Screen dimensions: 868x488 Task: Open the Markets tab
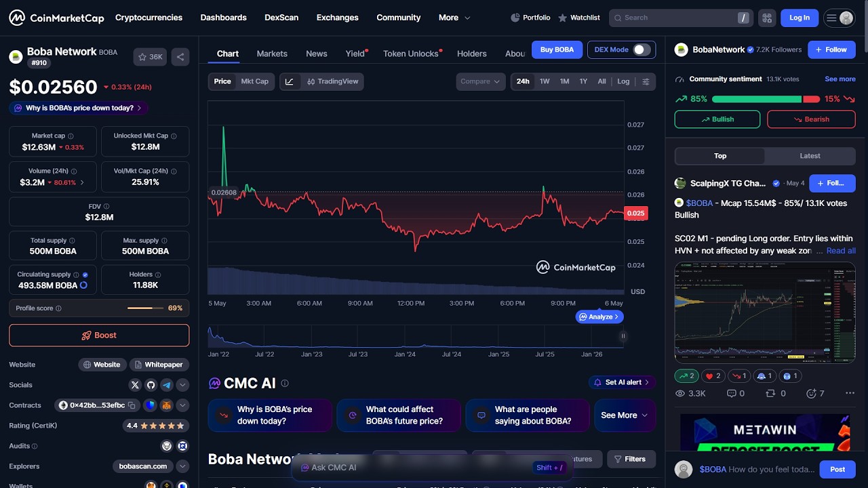point(272,54)
